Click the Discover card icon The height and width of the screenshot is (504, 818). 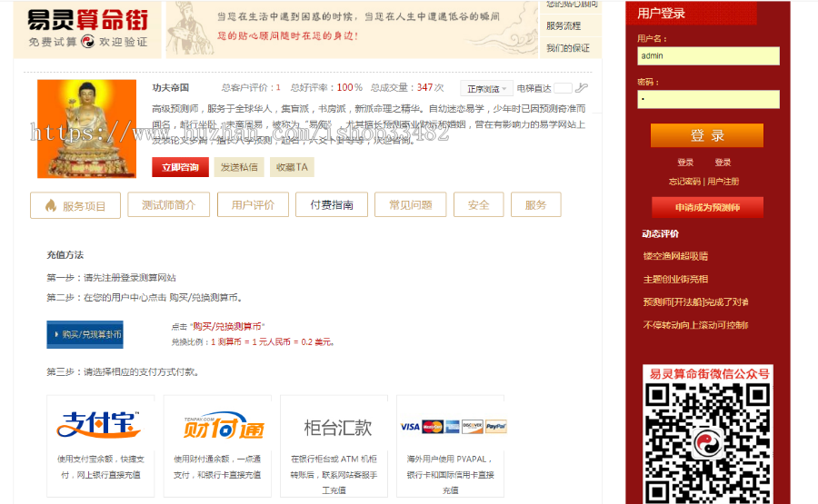(x=472, y=427)
